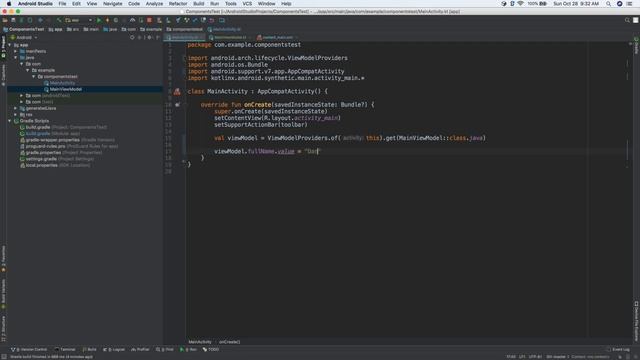
Task: Place cursor in the viewModel.fullName.value line
Action: click(x=267, y=151)
